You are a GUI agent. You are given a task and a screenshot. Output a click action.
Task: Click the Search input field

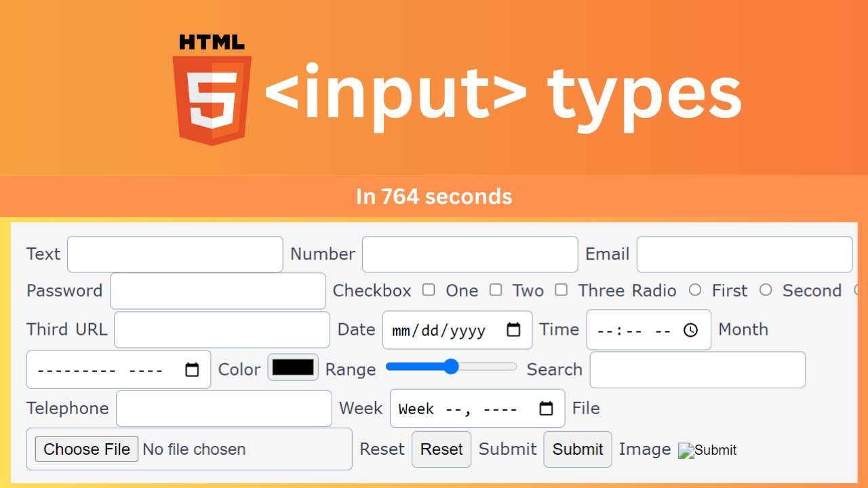[698, 369]
